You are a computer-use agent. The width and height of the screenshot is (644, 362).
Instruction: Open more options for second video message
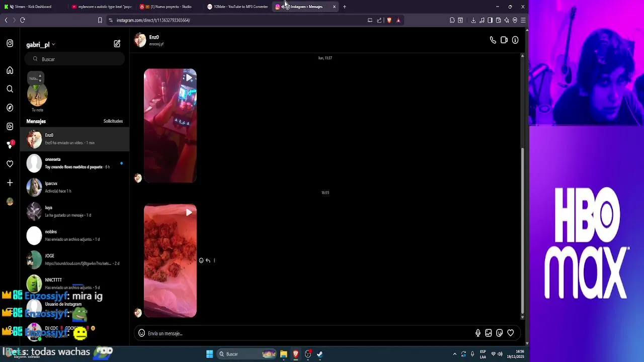214,260
